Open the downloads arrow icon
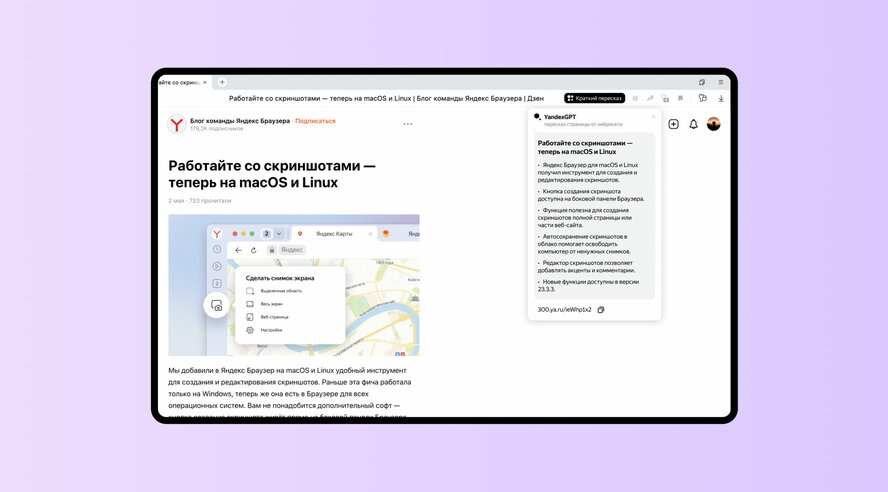Screen dimensions: 888x492 pos(721,99)
